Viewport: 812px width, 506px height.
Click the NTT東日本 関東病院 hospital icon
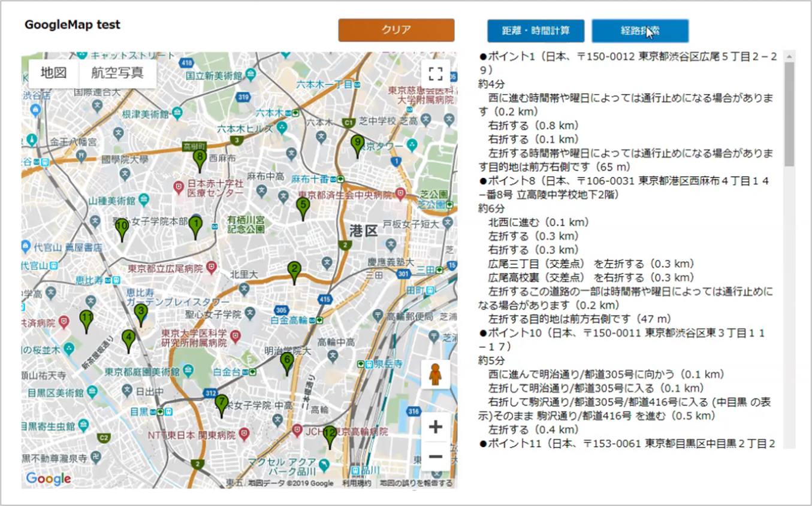coord(243,433)
